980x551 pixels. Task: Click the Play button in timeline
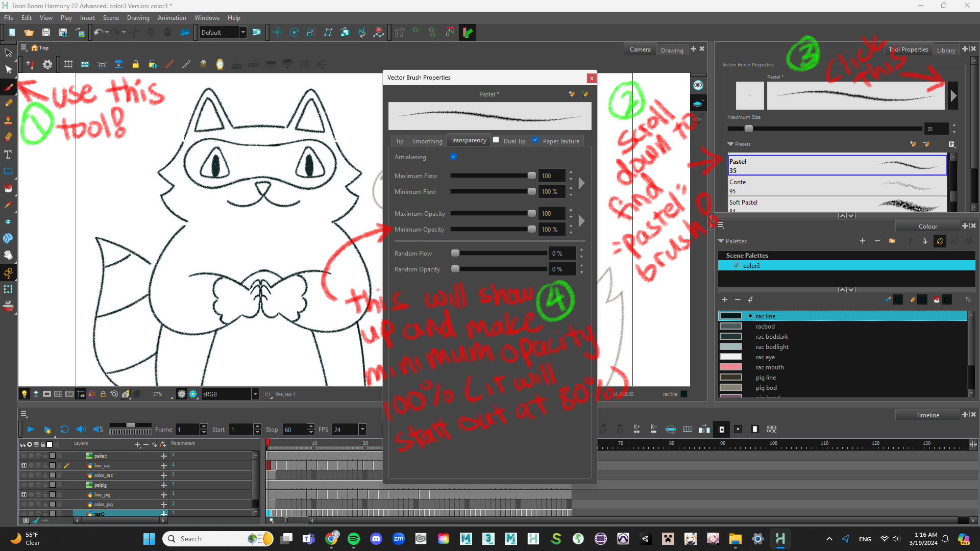click(x=31, y=430)
